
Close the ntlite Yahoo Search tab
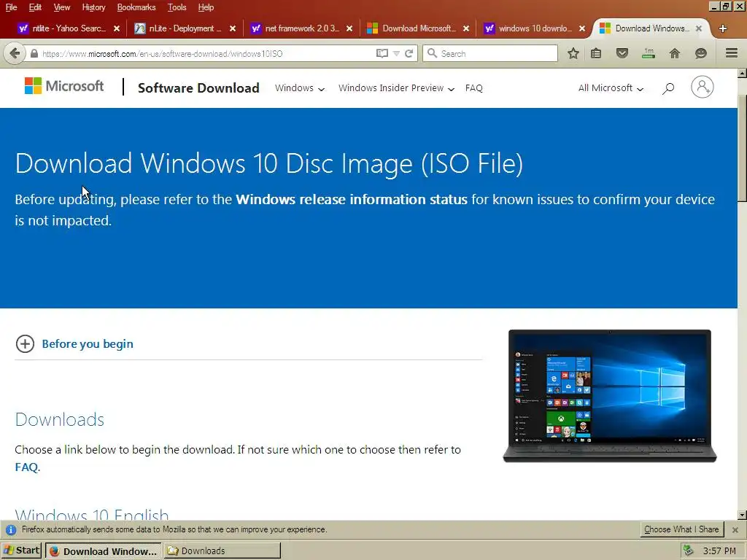click(116, 28)
